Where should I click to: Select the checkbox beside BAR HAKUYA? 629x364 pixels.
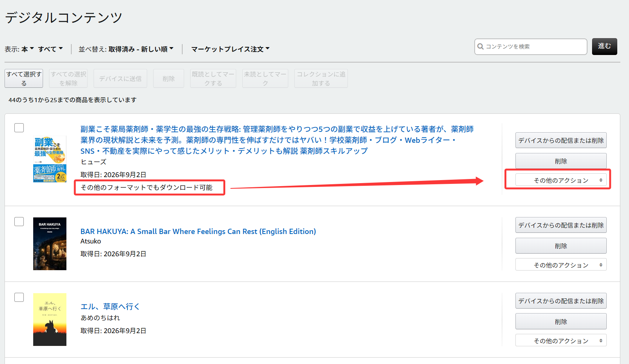(x=19, y=222)
